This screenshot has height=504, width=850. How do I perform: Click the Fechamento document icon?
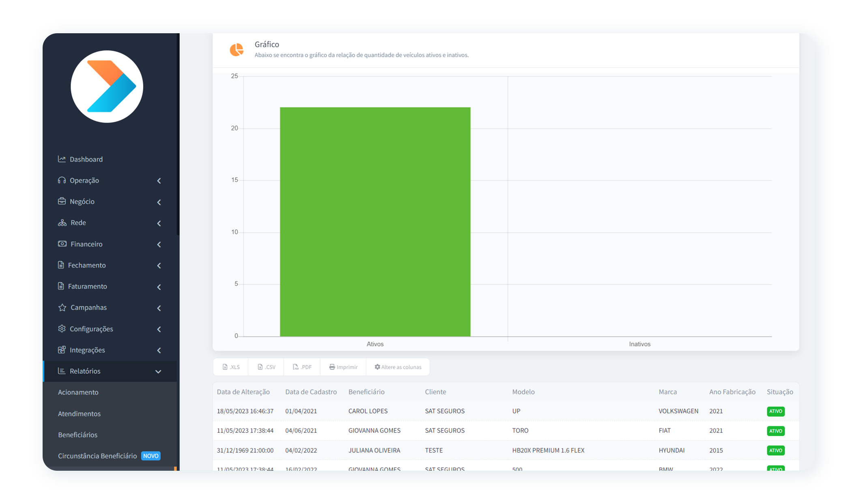pos(61,265)
